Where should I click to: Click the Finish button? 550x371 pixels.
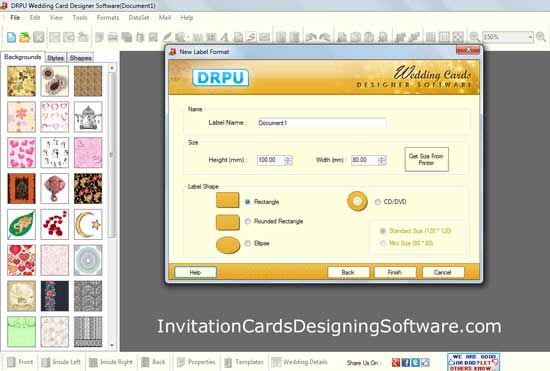(395, 272)
